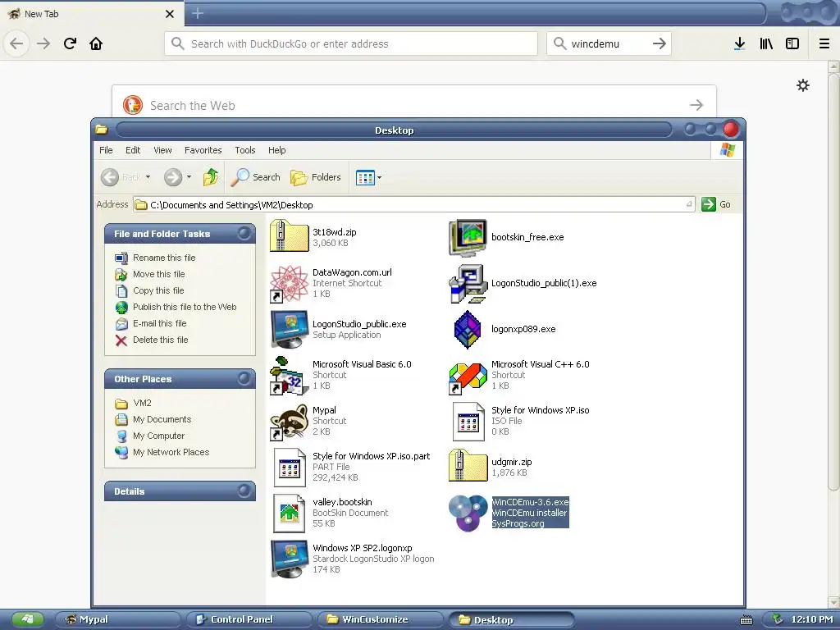Screen dimensions: 840x630
Task: Click Move this file link
Action: 158,274
